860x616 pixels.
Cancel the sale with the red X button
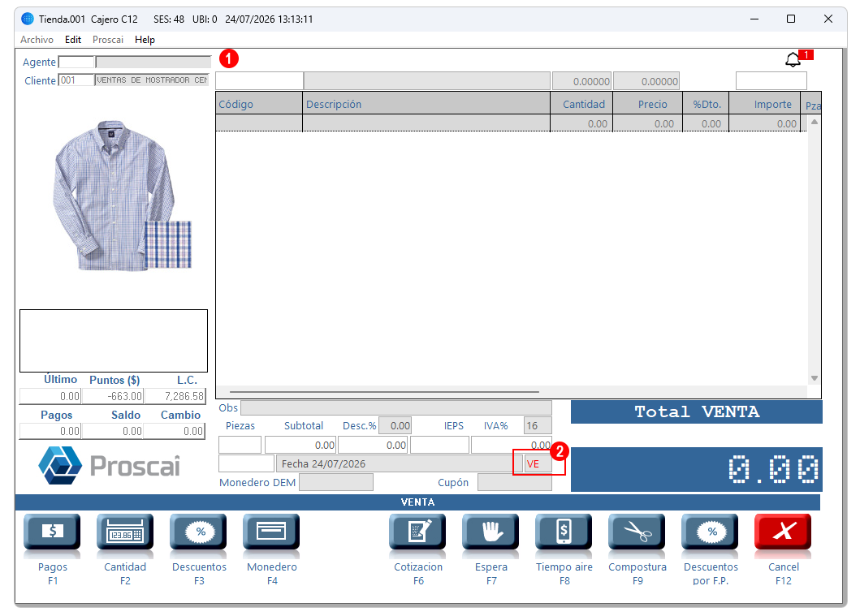[x=783, y=531]
